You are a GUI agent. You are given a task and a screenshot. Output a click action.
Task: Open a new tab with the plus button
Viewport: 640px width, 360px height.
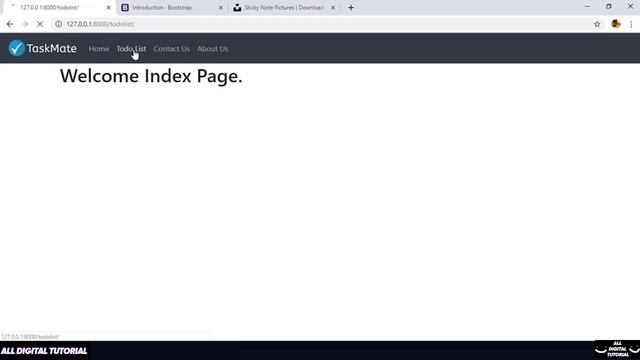tap(351, 7)
